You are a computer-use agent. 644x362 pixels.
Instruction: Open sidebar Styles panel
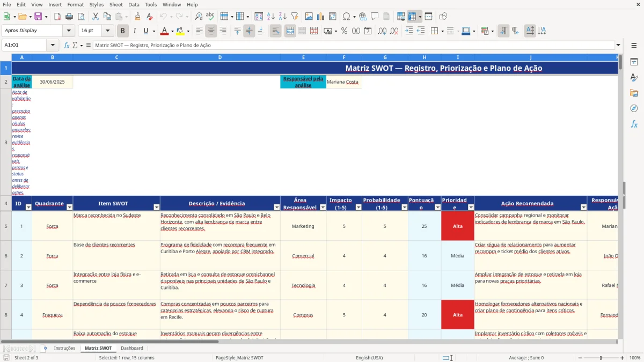[x=634, y=77]
